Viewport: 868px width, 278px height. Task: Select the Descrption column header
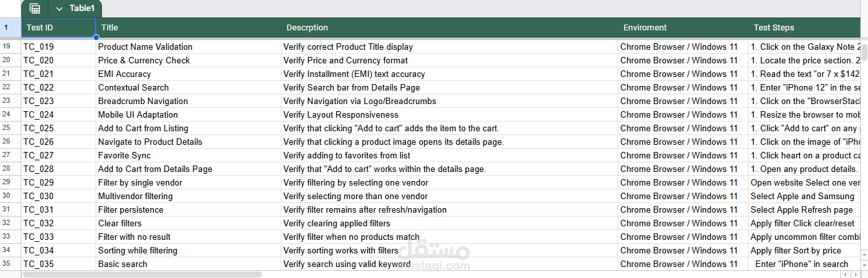(450, 28)
